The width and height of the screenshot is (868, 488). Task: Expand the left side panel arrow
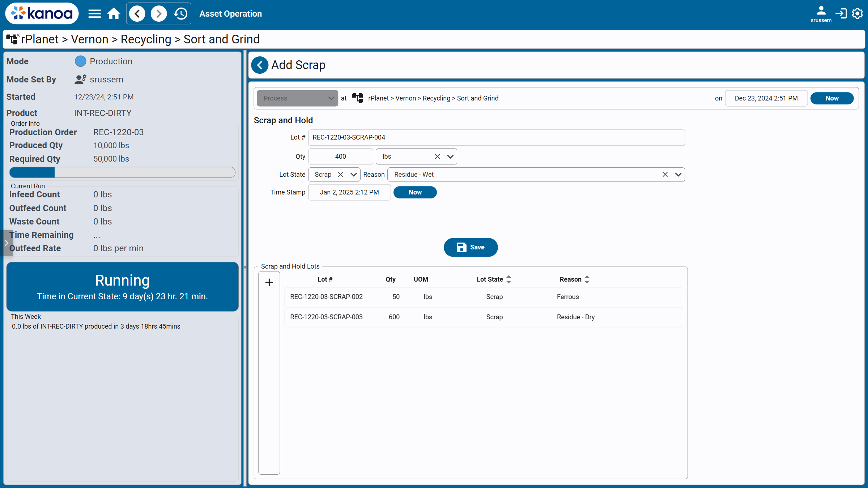click(x=6, y=243)
